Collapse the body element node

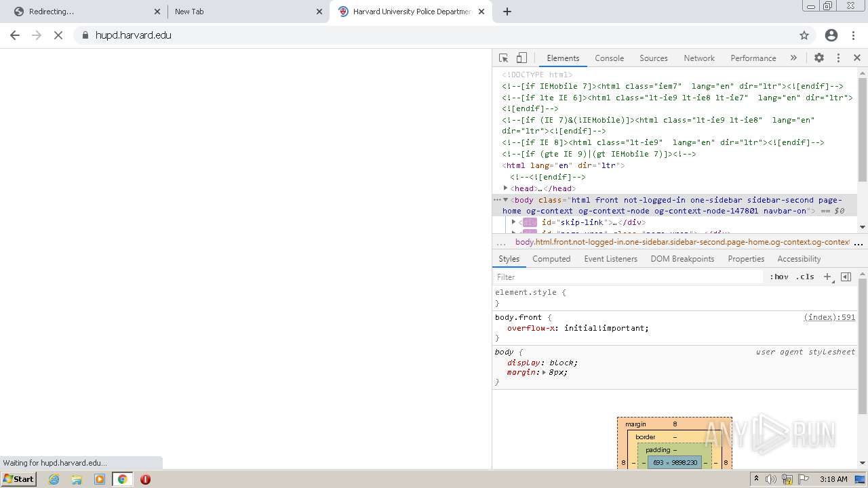pyautogui.click(x=506, y=200)
